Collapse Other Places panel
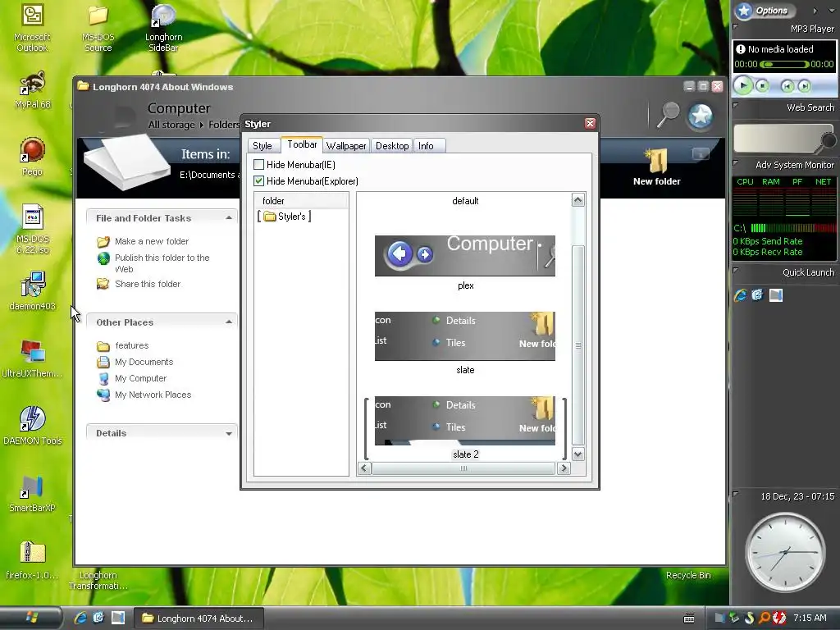The height and width of the screenshot is (630, 840). 229,322
